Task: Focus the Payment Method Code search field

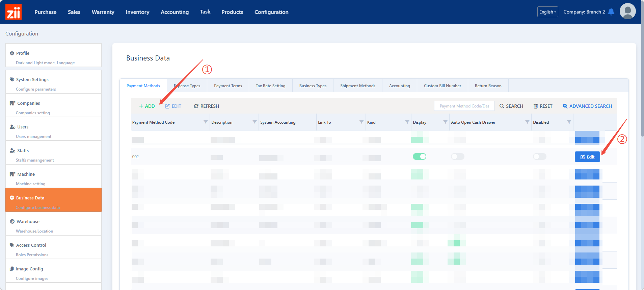Action: click(x=464, y=106)
